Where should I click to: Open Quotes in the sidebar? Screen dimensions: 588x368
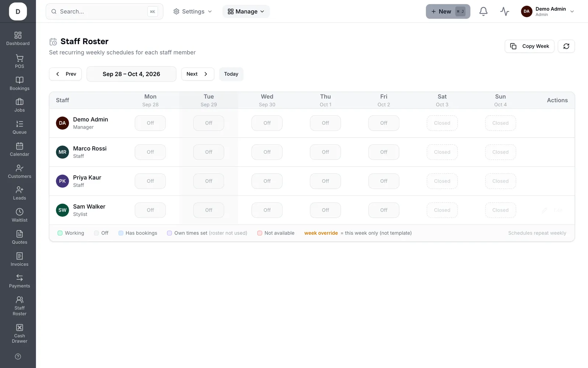[19, 237]
